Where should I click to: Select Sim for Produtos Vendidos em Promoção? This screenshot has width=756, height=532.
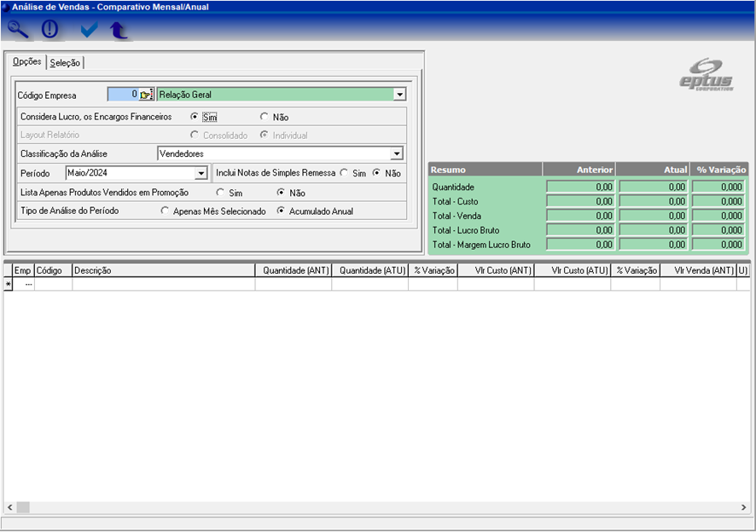click(x=220, y=193)
